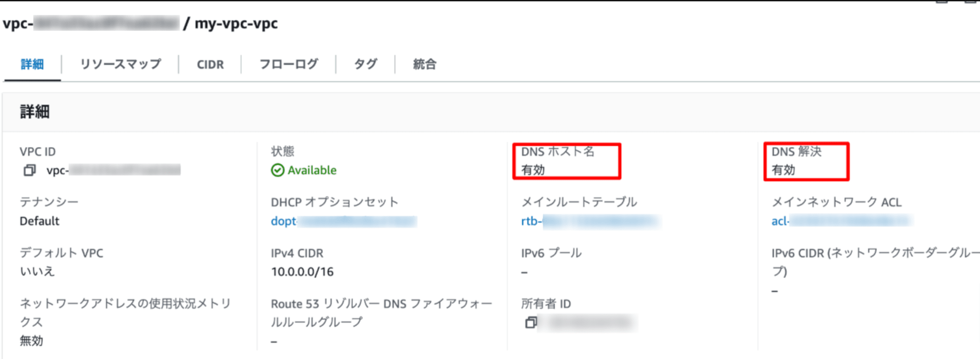Click the メインルートテーブル label
980x359 pixels.
579,202
